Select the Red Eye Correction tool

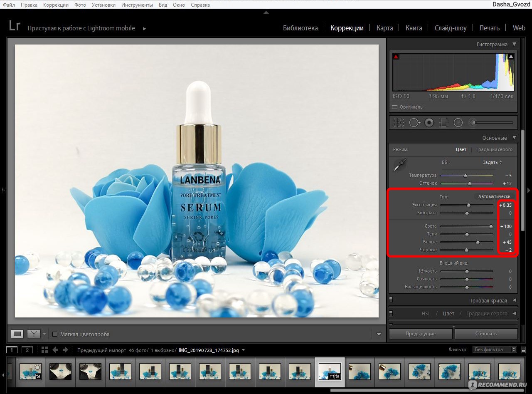(x=429, y=122)
